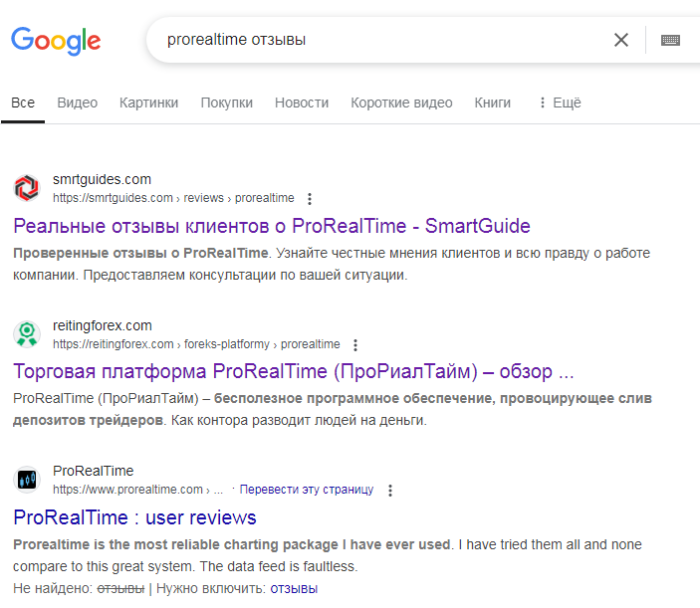Open options menu for ProRealTime result
700x608 pixels.
pos(390,490)
